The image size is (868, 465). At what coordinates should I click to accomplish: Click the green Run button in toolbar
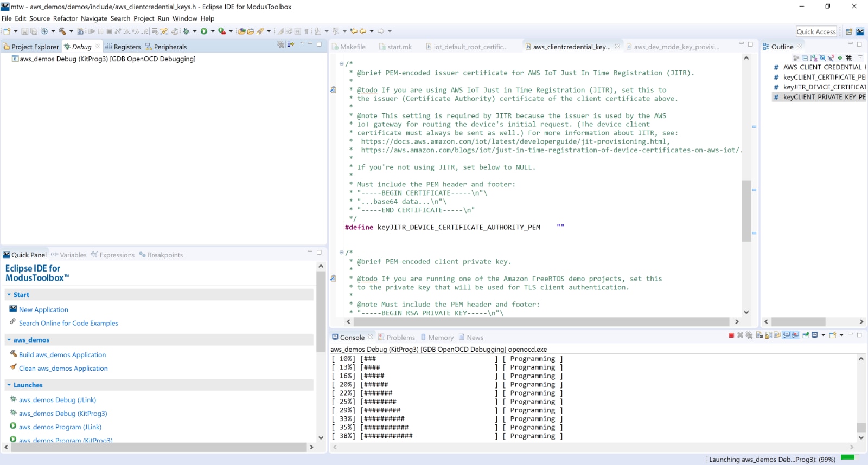(x=204, y=31)
